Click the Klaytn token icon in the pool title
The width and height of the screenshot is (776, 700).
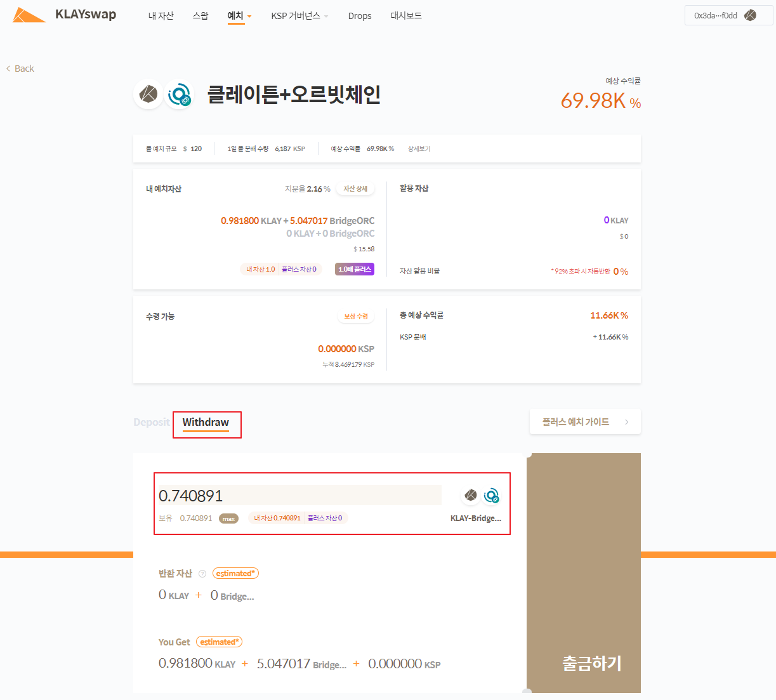[x=148, y=95]
